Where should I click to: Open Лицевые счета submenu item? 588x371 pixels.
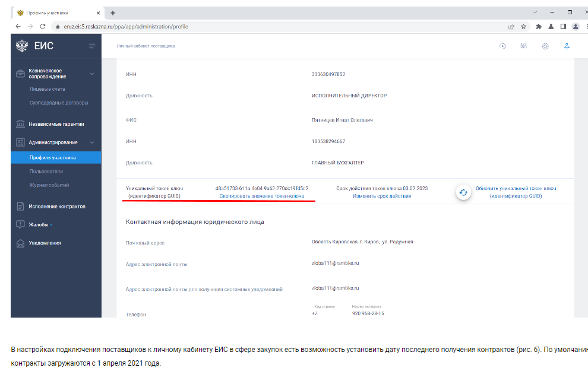pos(48,89)
